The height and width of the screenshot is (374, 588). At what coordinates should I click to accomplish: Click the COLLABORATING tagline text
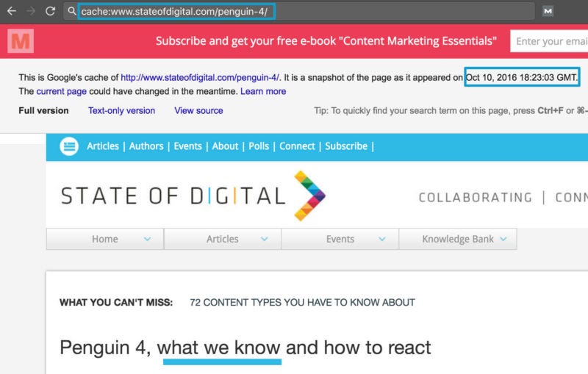[x=476, y=198]
